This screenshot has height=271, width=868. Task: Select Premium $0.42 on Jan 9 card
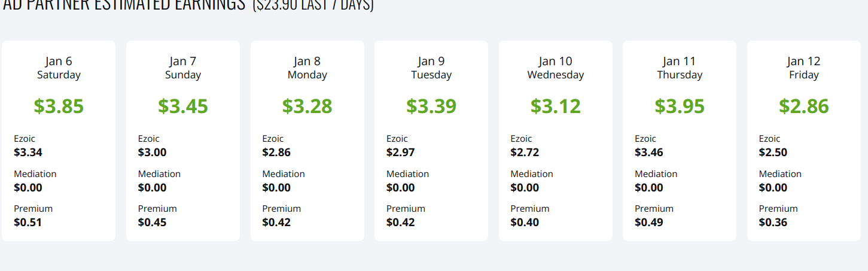click(x=401, y=223)
